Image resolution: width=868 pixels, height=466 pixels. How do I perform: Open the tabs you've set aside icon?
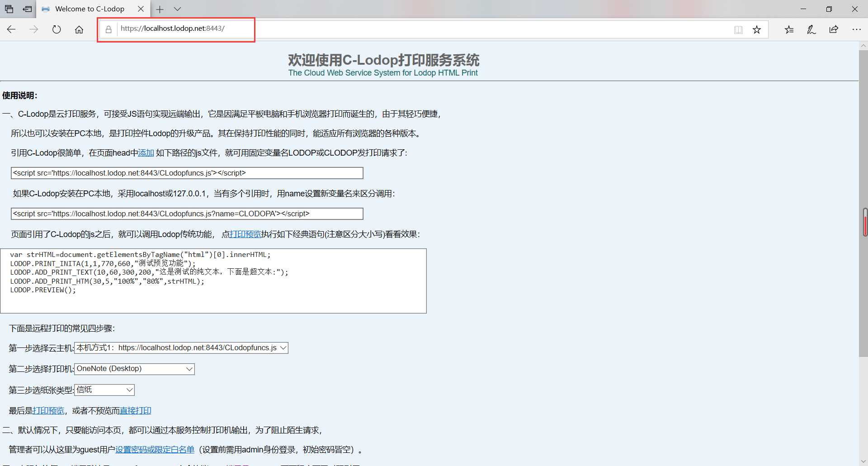click(9, 9)
